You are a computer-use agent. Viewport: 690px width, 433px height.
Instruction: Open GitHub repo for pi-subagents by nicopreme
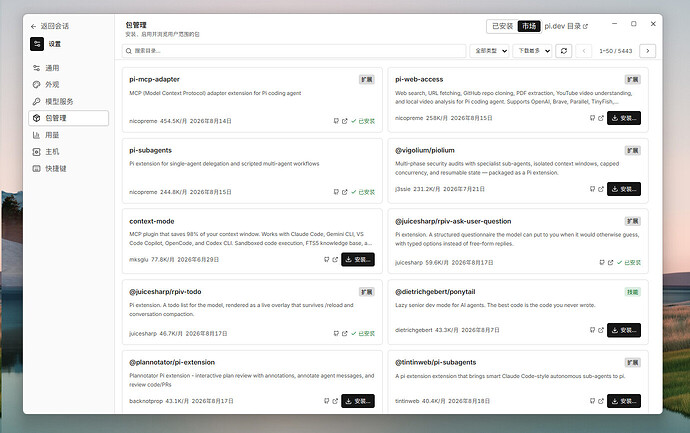point(336,192)
